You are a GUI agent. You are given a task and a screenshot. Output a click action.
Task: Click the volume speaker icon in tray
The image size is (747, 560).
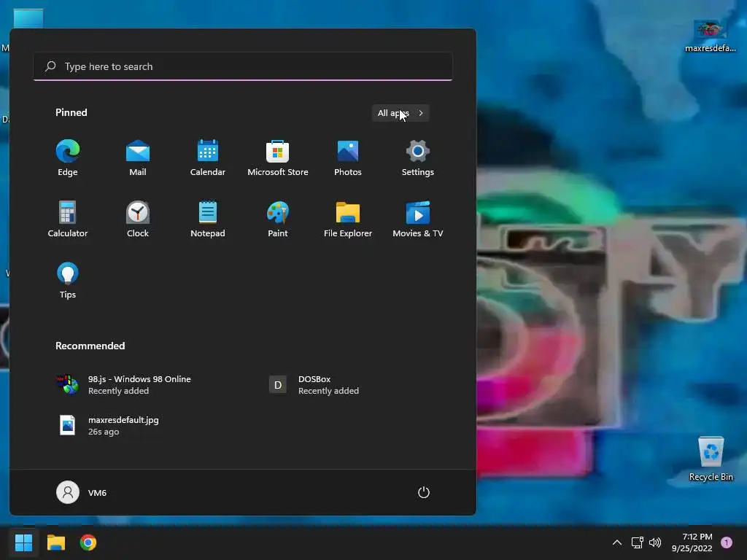click(655, 542)
